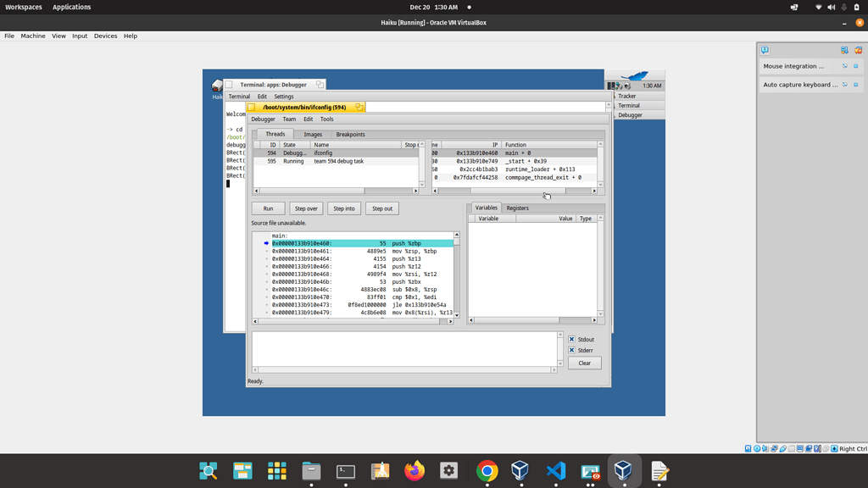Screen dimensions: 868x488
Task: Click the State column header in threads list
Action: (296, 144)
